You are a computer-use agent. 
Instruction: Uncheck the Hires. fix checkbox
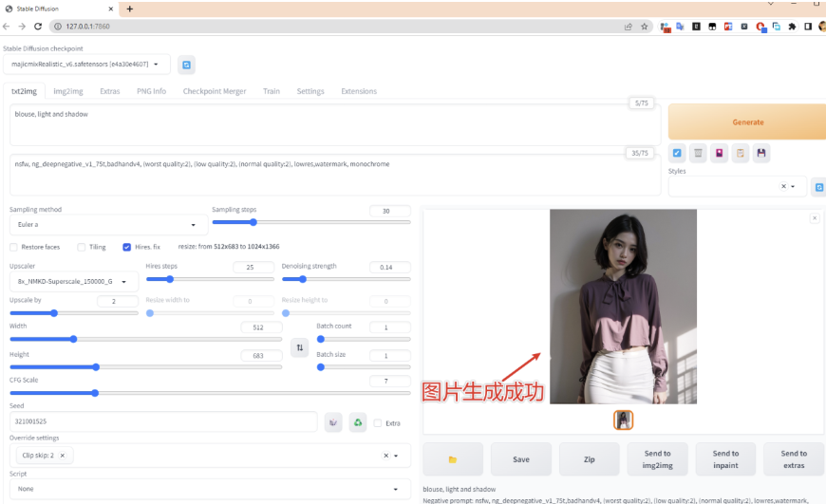pyautogui.click(x=127, y=247)
